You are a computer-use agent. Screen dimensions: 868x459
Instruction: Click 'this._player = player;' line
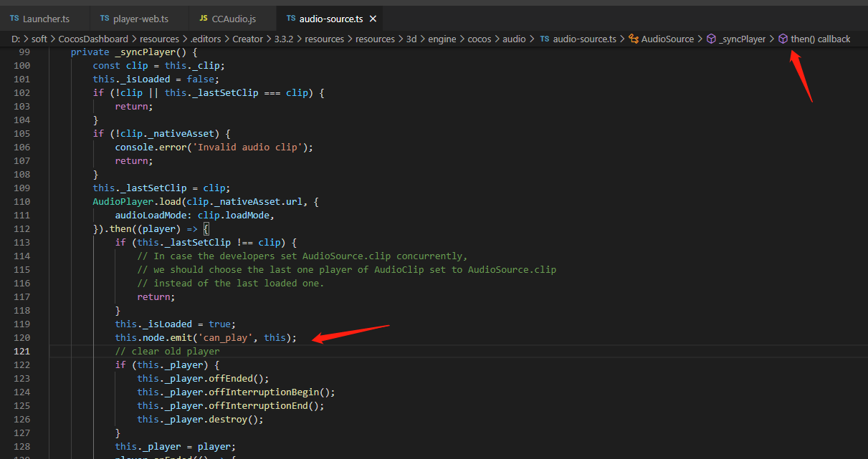click(x=175, y=446)
